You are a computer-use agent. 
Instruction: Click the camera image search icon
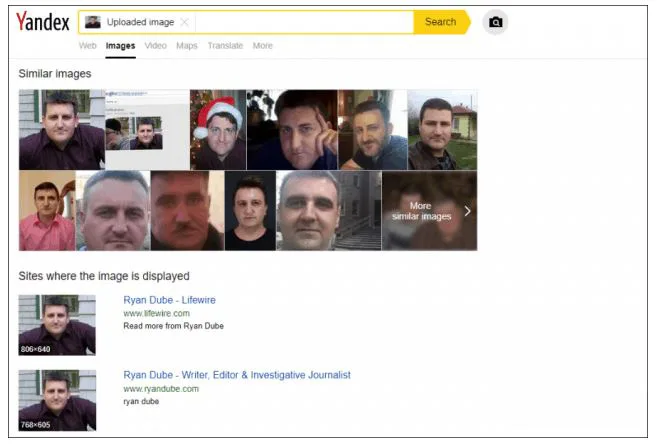point(495,22)
